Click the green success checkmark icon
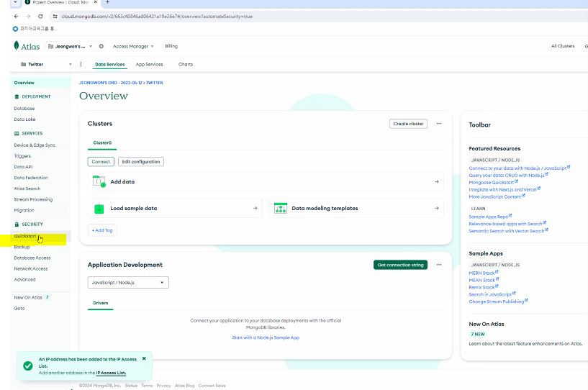Viewport: 588px width, 390px height. click(x=28, y=366)
